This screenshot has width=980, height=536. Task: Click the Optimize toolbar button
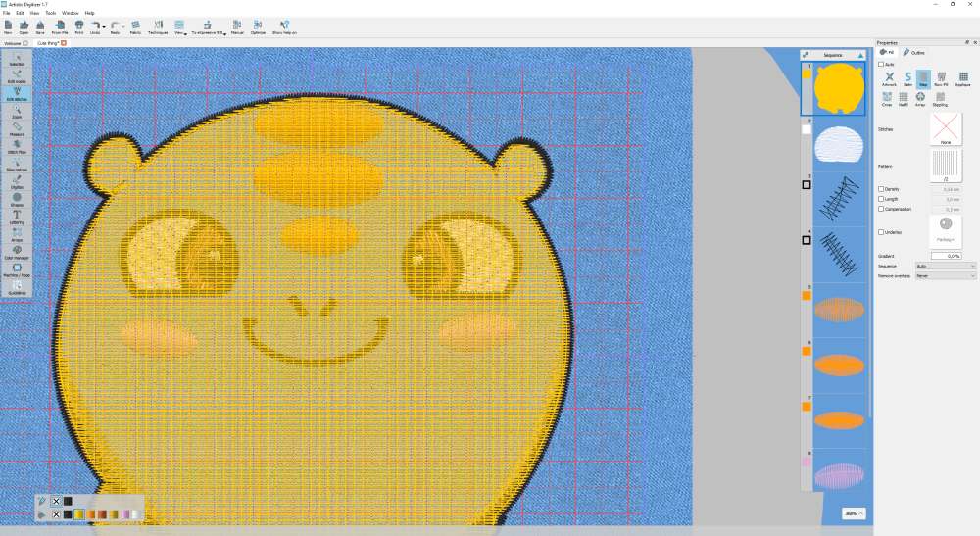(258, 26)
